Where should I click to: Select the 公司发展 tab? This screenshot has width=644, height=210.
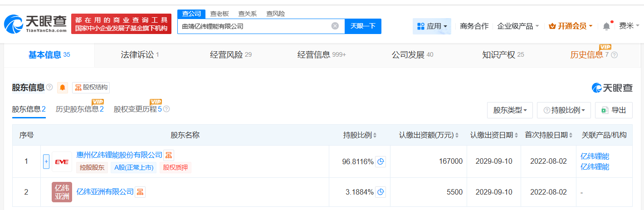tap(412, 55)
